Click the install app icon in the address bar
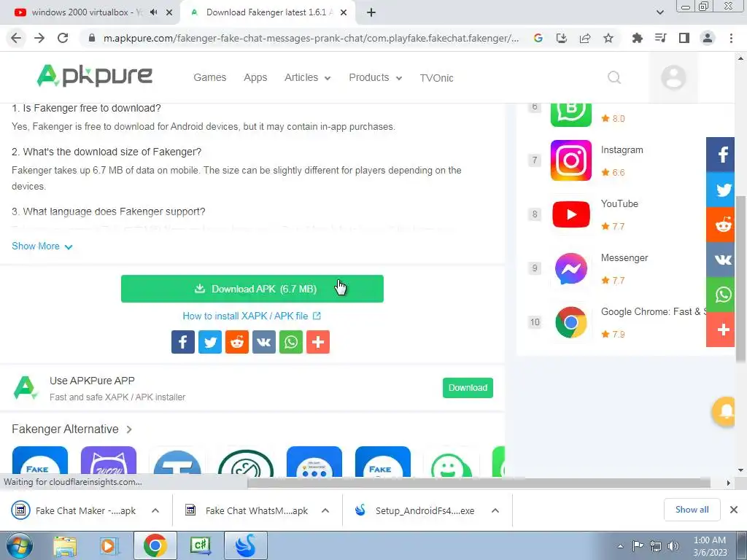747x560 pixels. pyautogui.click(x=562, y=38)
